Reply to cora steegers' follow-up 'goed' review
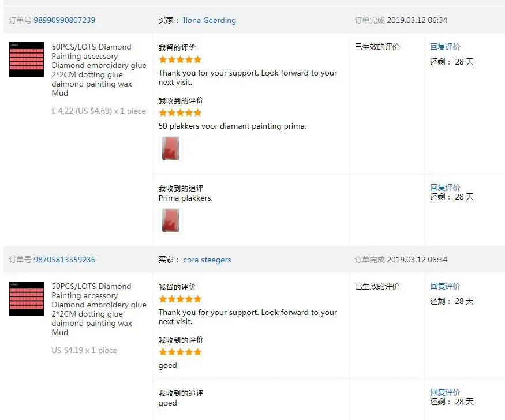The height and width of the screenshot is (420, 505). click(x=445, y=392)
